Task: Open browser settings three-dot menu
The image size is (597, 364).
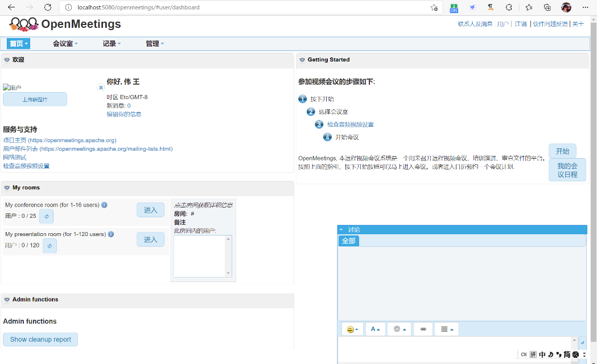Action: [x=585, y=7]
